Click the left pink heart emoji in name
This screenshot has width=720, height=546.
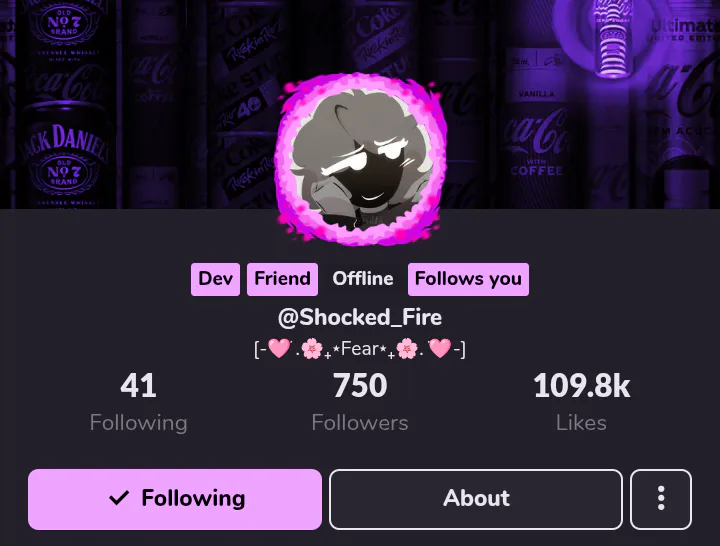279,348
